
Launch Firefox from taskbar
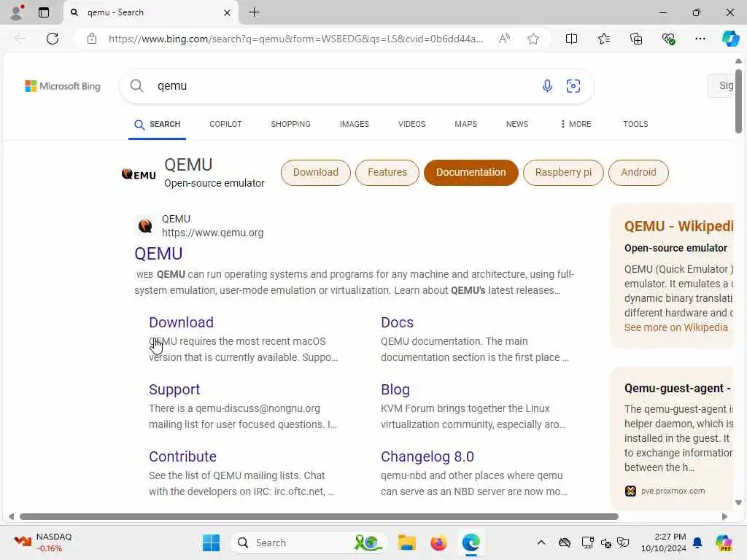(438, 542)
